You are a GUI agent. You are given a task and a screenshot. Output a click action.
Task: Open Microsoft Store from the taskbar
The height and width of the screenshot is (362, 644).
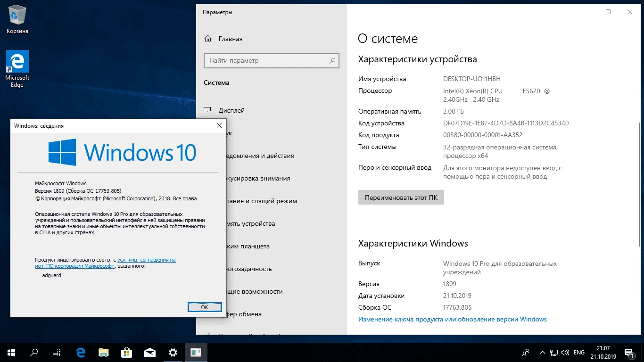(127, 352)
